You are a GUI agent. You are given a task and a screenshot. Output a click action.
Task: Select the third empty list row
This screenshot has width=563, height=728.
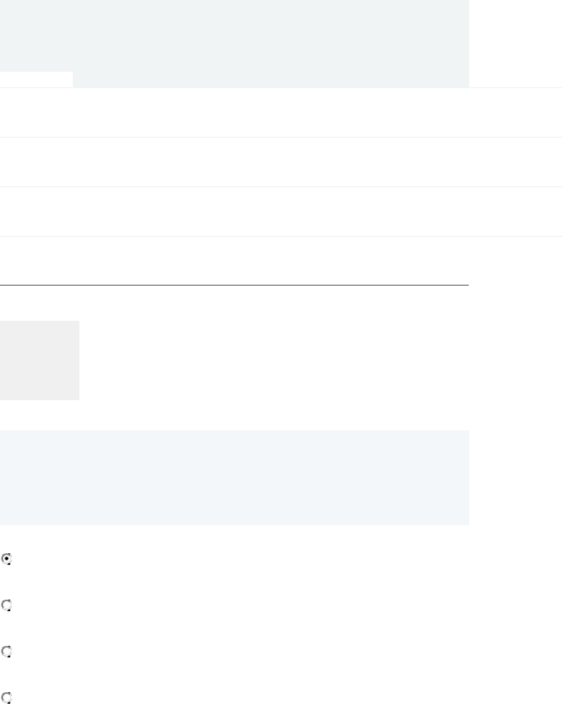(281, 212)
